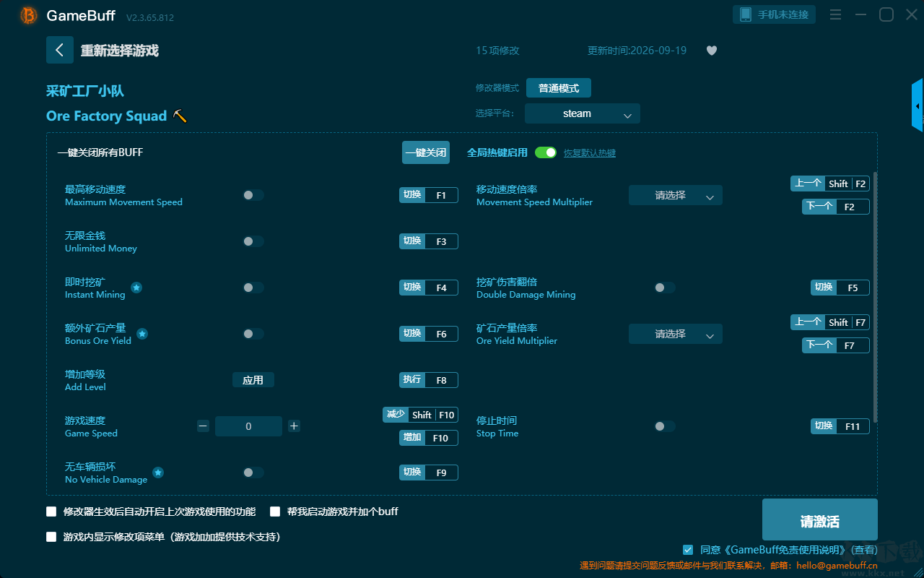Click the F7 next hotkey button
924x578 pixels.
(836, 345)
